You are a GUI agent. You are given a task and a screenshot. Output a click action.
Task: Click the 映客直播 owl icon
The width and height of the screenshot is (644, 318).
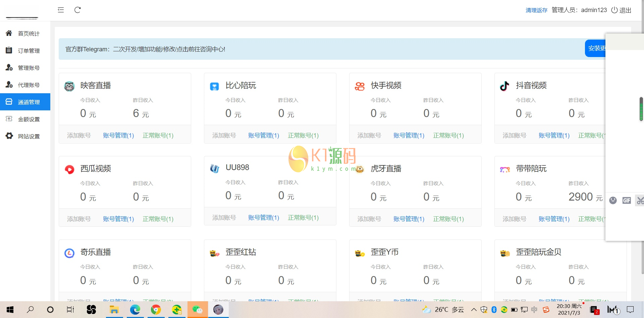click(69, 86)
